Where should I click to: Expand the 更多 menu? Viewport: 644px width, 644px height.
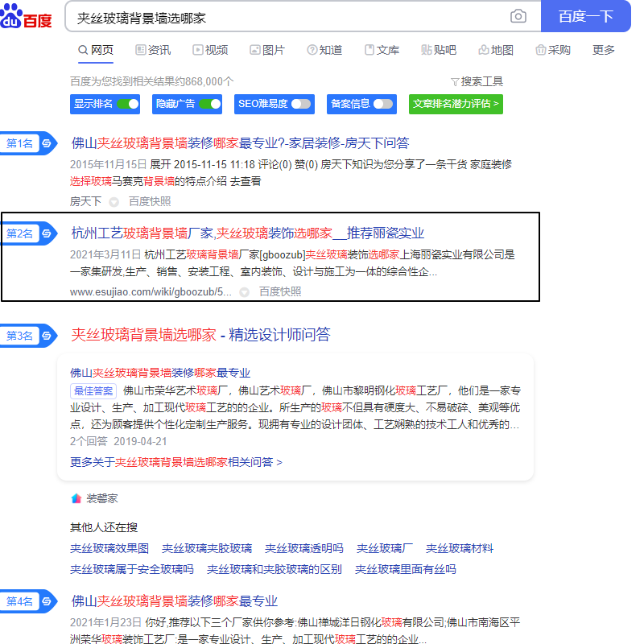click(603, 50)
